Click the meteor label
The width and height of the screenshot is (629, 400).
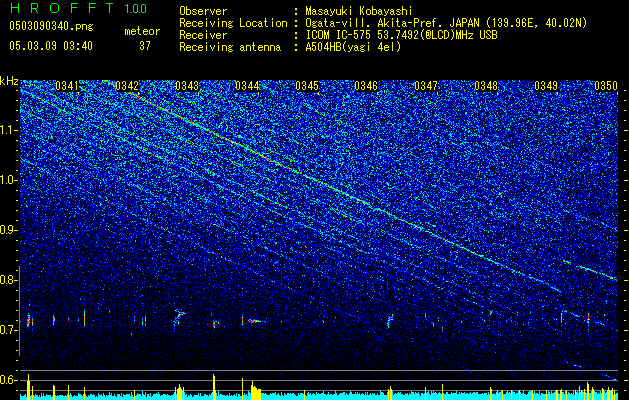[142, 31]
